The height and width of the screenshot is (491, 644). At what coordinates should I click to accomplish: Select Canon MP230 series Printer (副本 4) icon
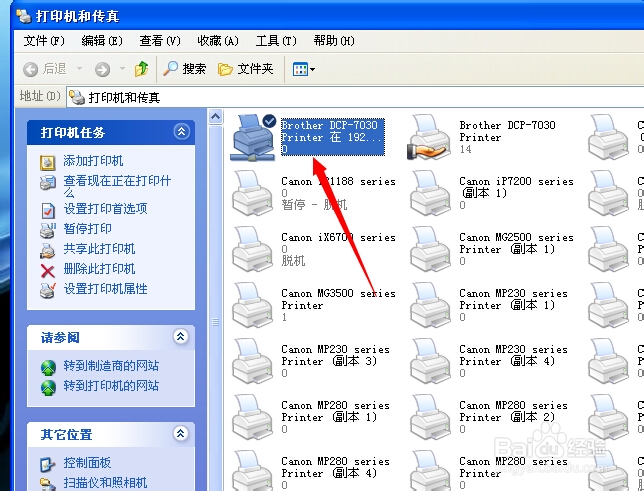click(x=430, y=361)
